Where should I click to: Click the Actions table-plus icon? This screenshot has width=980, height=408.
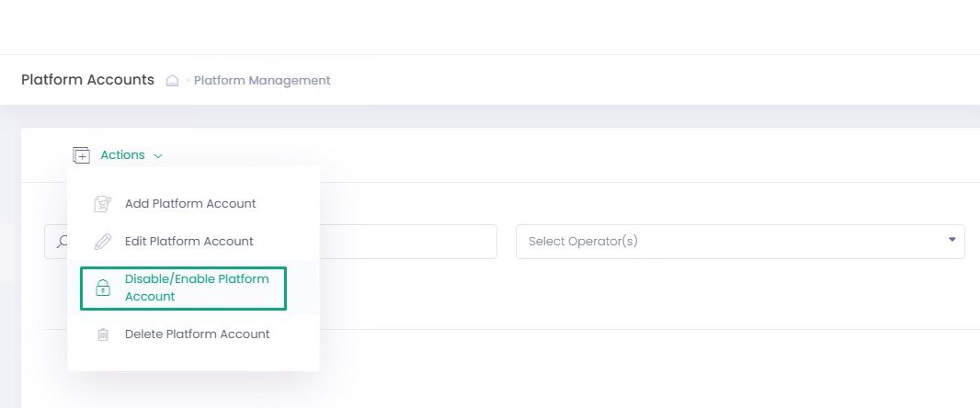[x=82, y=155]
